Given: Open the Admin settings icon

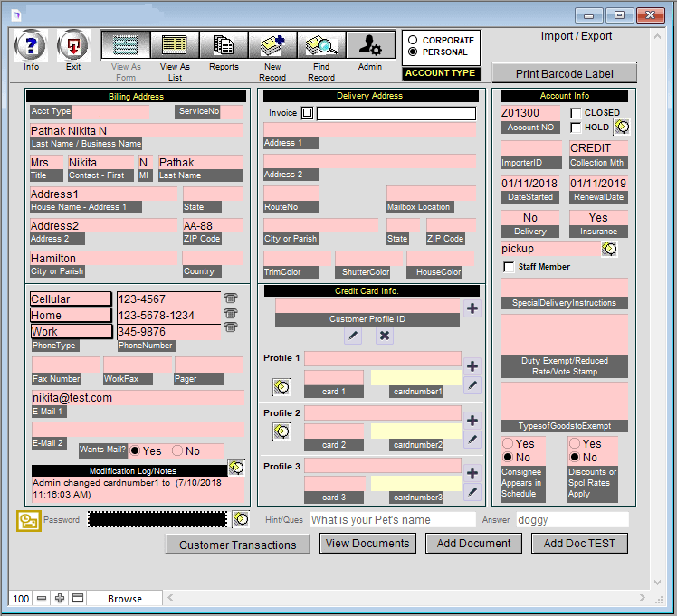Looking at the screenshot, I should click(369, 44).
